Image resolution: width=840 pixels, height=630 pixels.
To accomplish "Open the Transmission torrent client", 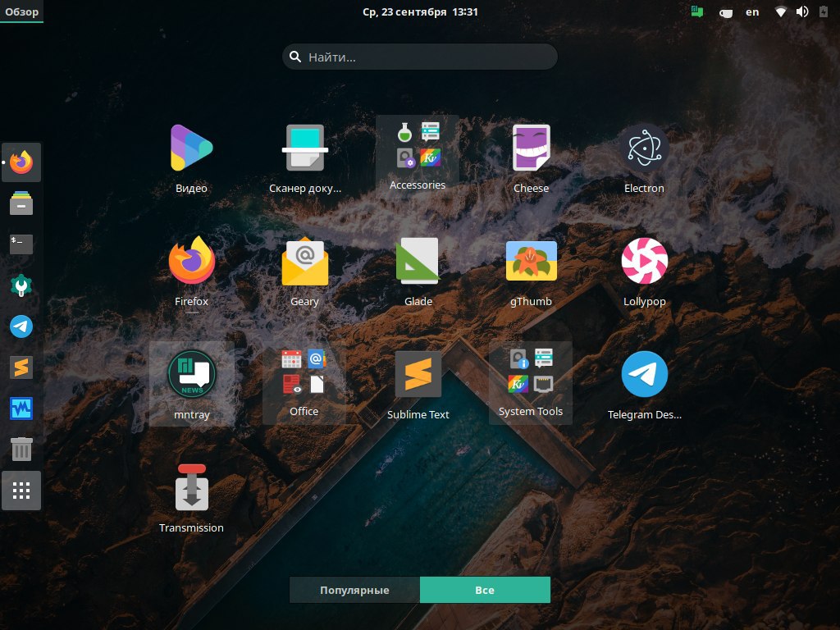I will 191,498.
